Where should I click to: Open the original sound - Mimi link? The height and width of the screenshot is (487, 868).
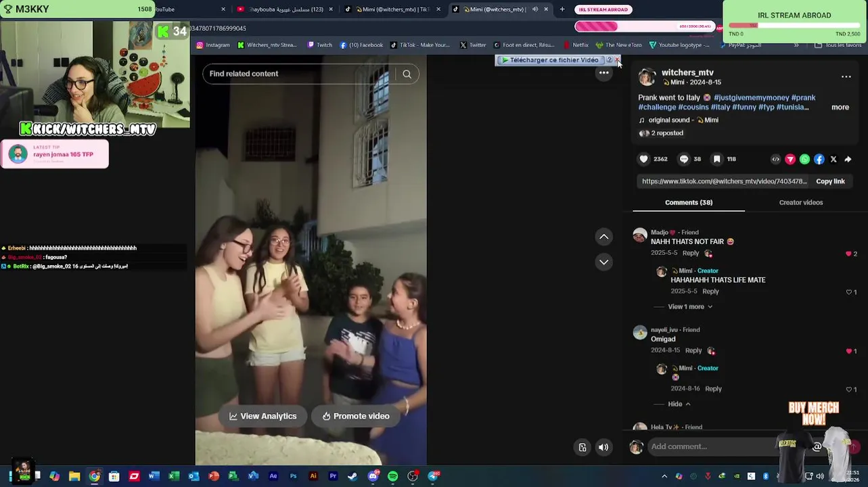(x=679, y=120)
